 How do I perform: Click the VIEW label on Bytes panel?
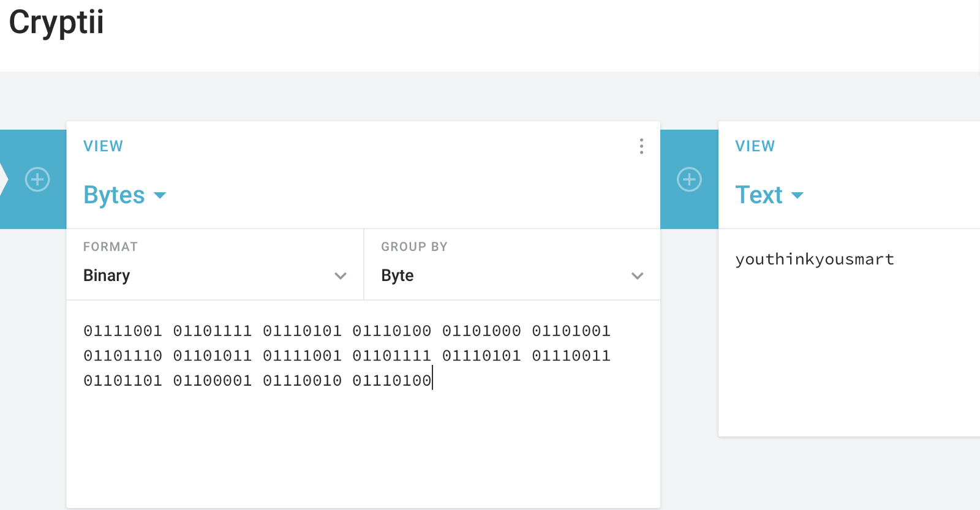pos(103,146)
